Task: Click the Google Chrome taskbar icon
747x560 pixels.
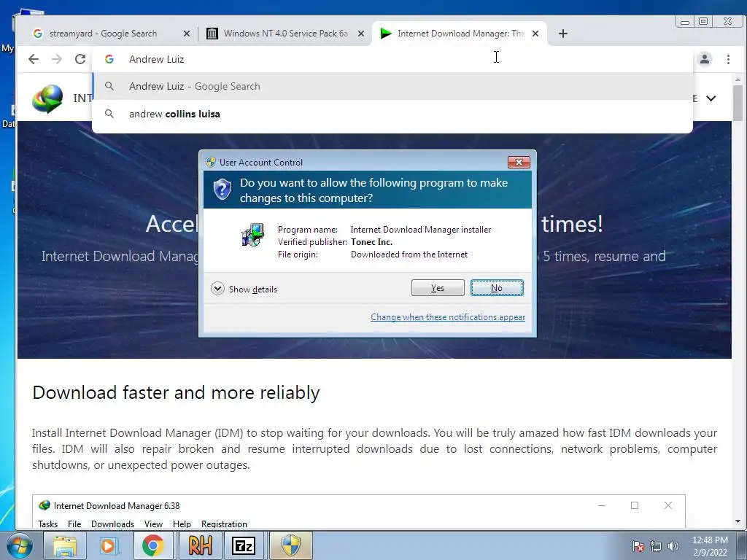Action: pos(152,545)
